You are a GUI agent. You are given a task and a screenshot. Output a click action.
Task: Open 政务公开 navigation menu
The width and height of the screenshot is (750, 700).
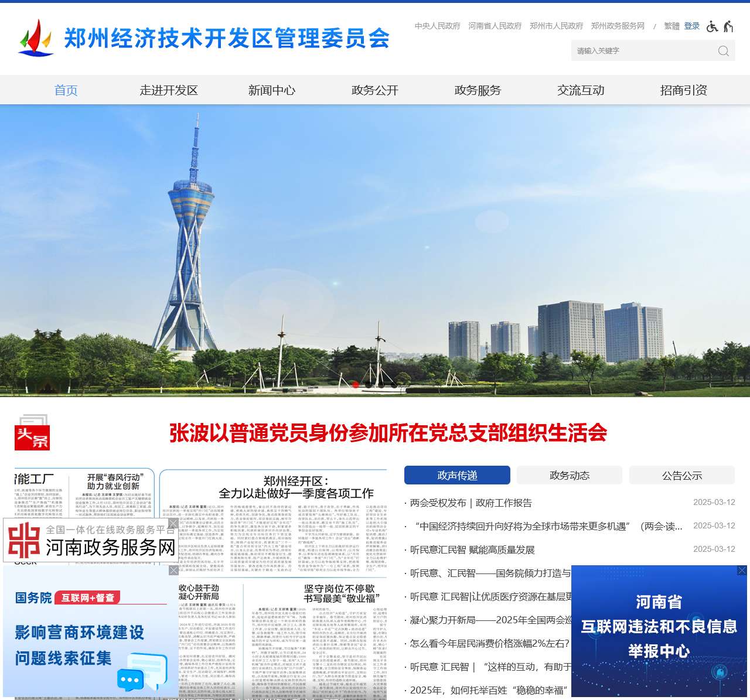375,90
